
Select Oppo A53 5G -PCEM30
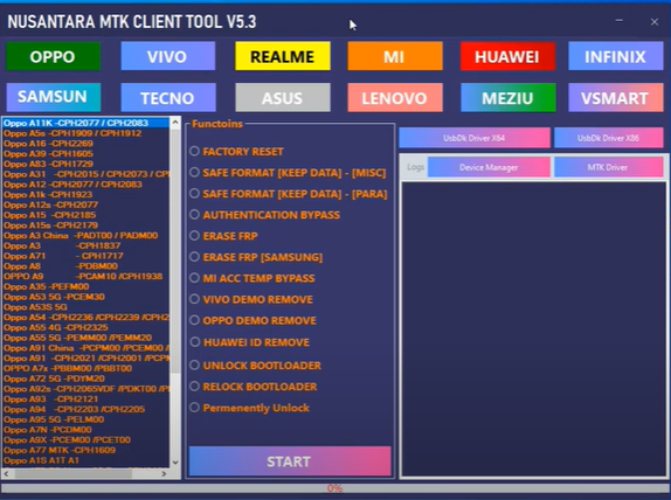pos(86,297)
